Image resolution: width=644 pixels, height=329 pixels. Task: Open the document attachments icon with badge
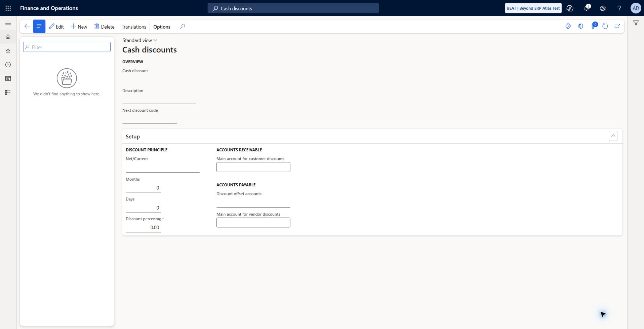pos(594,26)
